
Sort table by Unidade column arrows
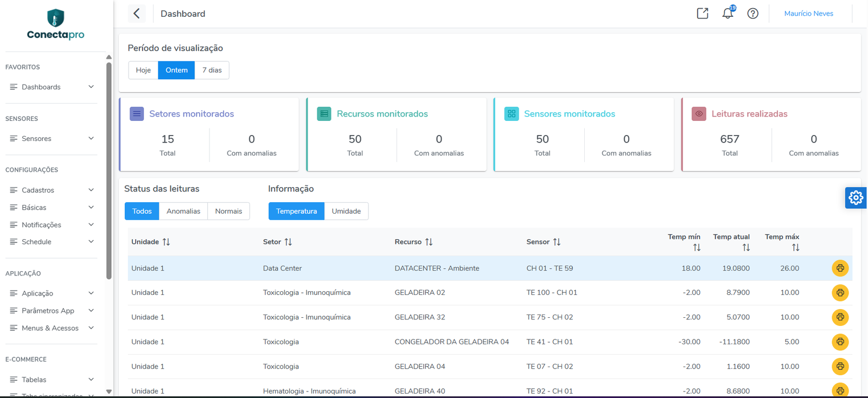pos(166,242)
